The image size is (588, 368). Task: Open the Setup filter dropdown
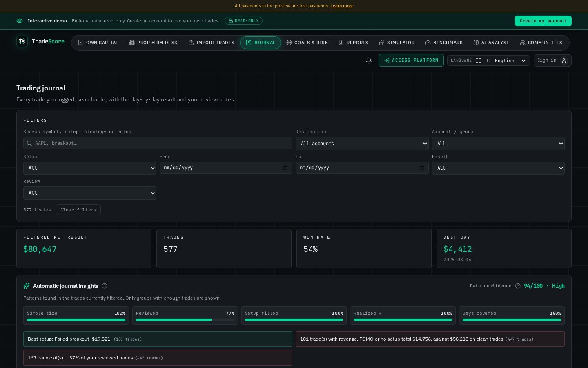pyautogui.click(x=90, y=168)
